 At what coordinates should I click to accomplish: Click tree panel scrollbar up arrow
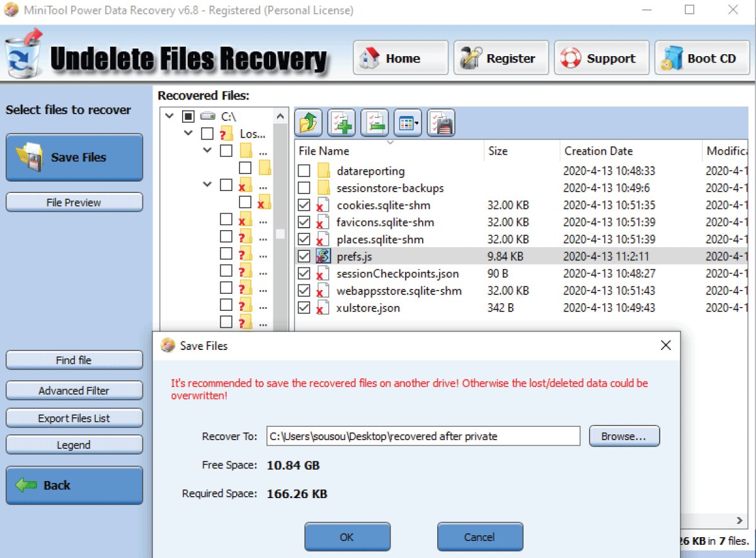coord(280,115)
